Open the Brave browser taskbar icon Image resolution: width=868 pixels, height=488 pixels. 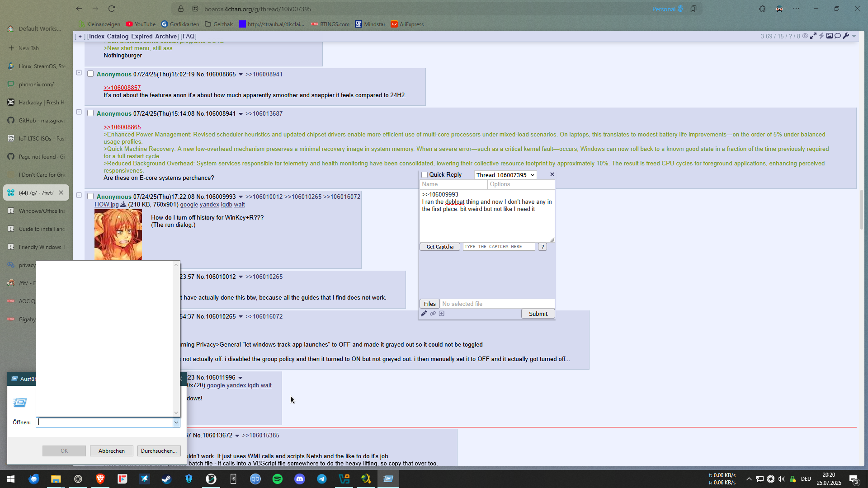[100, 479]
